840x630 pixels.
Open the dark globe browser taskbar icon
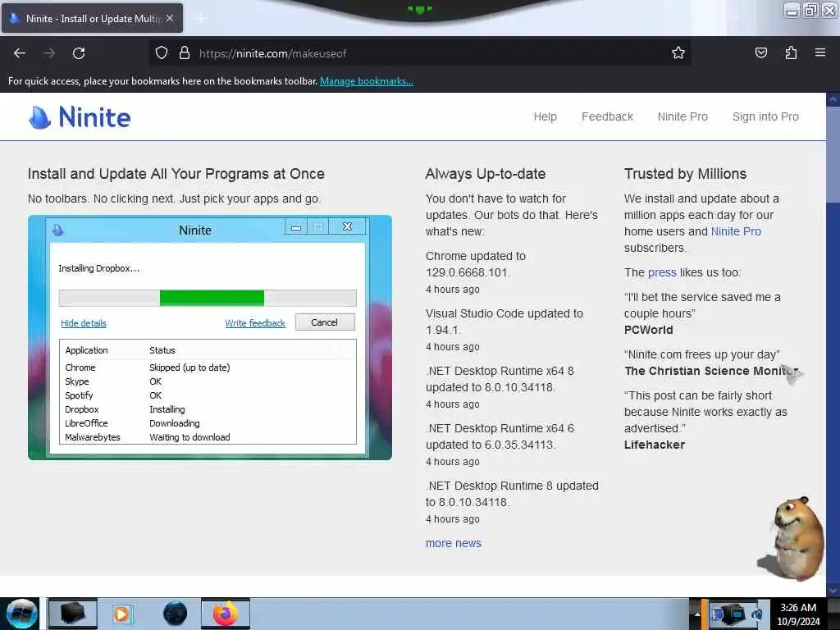pos(176,614)
